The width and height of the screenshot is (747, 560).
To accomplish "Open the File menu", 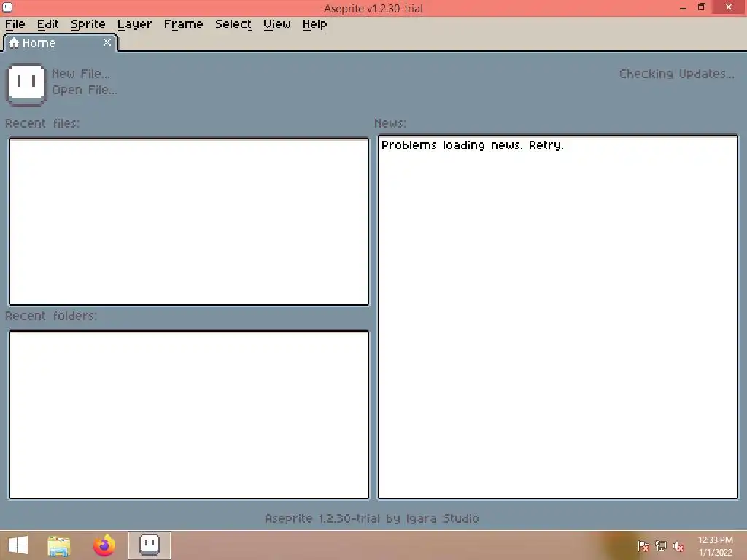I will (x=15, y=24).
